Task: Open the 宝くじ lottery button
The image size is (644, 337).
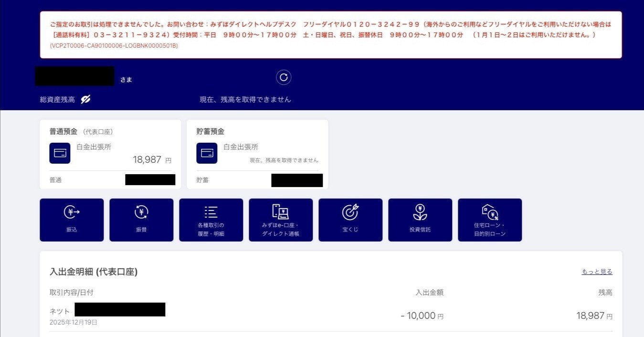Action: (350, 220)
